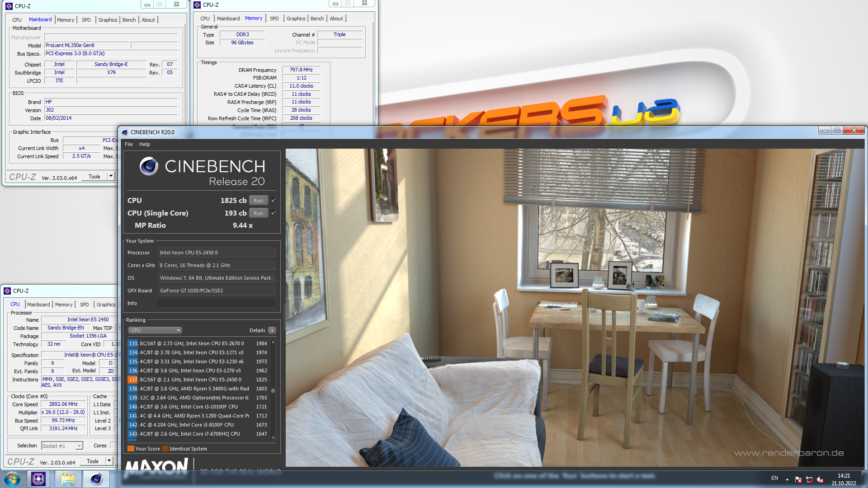This screenshot has width=868, height=488.
Task: Open Mainboard tab in Memory CPU-Z window
Action: tap(228, 19)
